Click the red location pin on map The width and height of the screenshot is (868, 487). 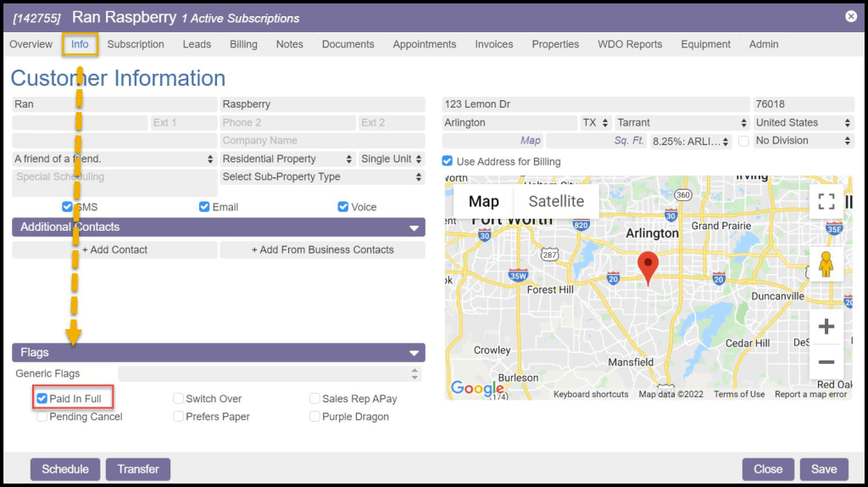pos(648,266)
